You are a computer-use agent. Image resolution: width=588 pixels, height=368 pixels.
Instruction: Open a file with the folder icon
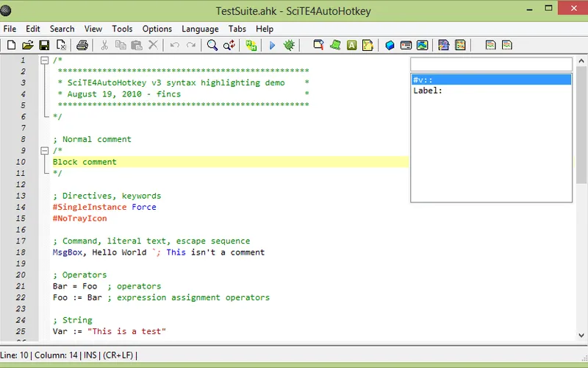pos(28,46)
